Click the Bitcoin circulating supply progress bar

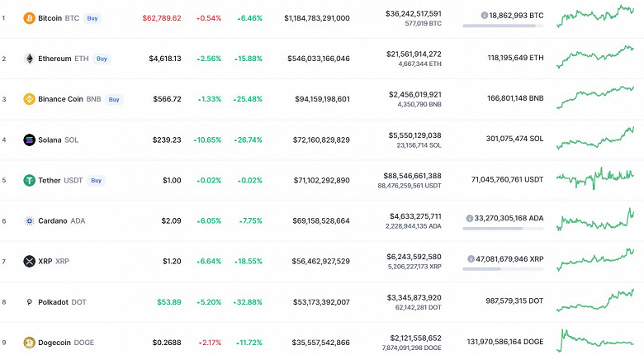click(x=503, y=26)
